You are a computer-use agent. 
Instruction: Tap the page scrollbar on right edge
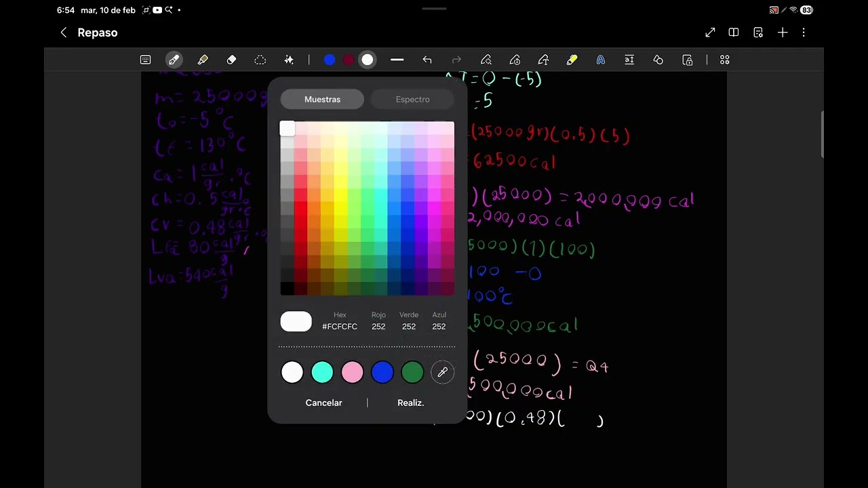(x=822, y=135)
